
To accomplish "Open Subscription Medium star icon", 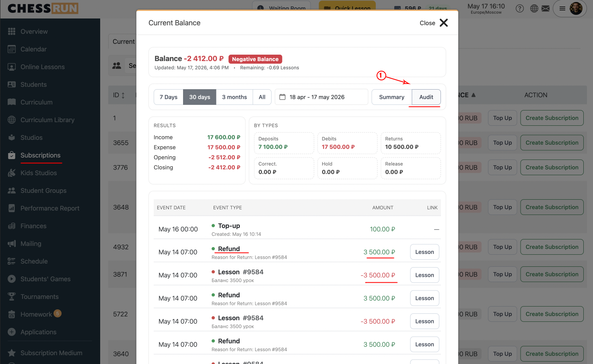I will point(12,353).
